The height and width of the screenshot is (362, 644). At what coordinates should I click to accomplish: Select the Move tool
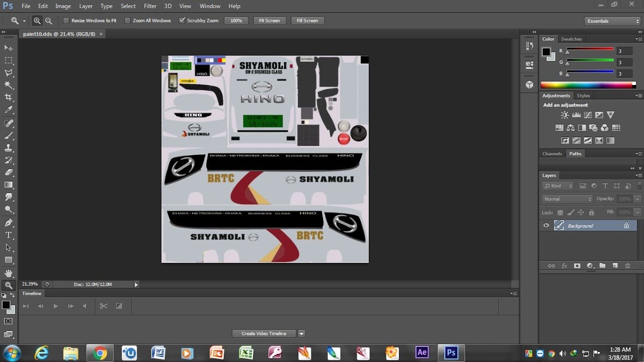click(x=9, y=48)
